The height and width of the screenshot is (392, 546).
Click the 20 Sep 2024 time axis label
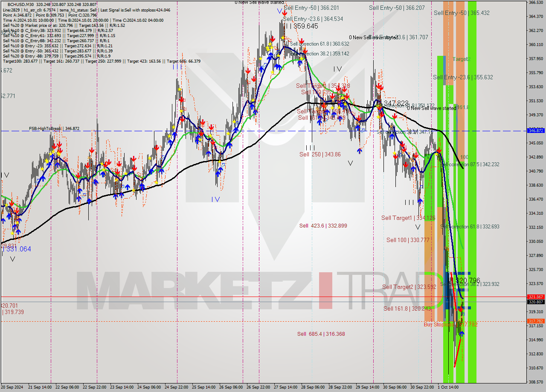pos(12,387)
